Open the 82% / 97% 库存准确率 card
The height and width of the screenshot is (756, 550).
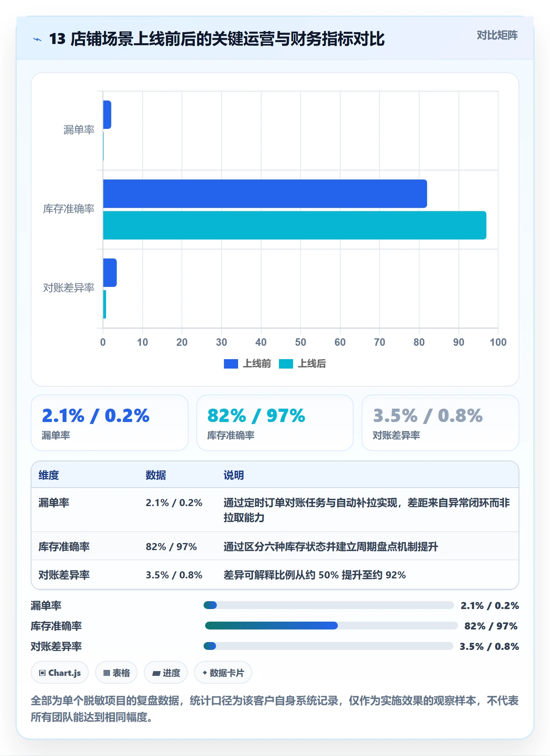pyautogui.click(x=275, y=423)
